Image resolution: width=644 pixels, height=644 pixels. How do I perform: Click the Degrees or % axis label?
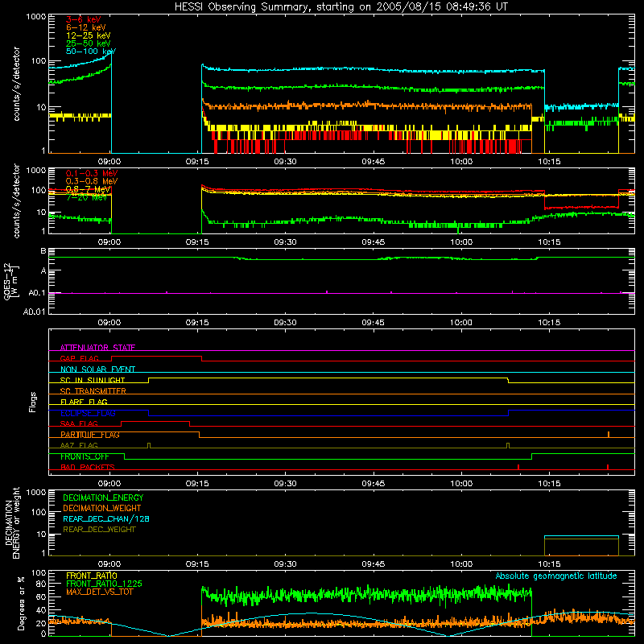(x=21, y=603)
